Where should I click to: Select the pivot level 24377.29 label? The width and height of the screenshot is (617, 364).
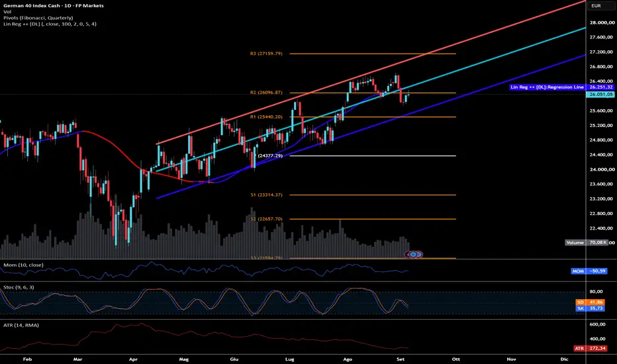(270, 156)
